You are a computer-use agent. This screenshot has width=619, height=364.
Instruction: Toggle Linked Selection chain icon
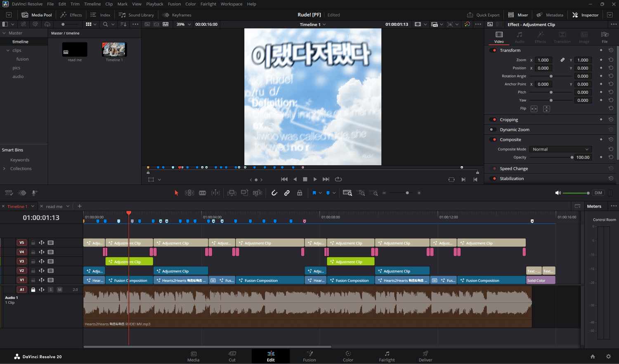287,193
